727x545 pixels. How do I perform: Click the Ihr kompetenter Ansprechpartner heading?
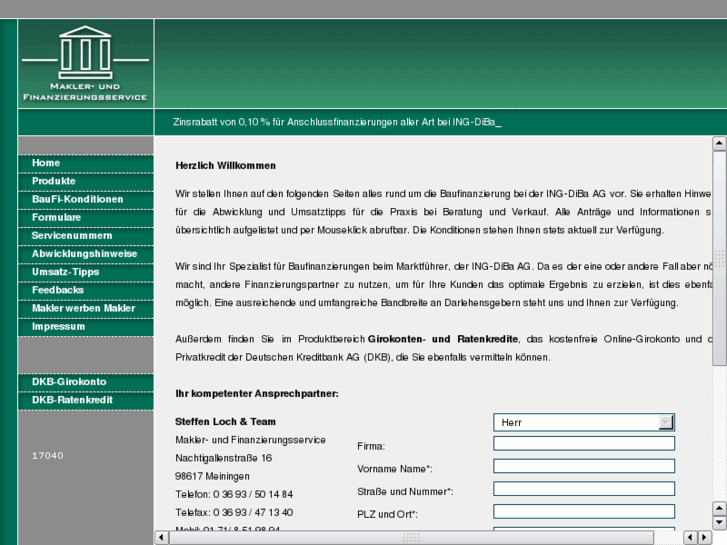(257, 394)
